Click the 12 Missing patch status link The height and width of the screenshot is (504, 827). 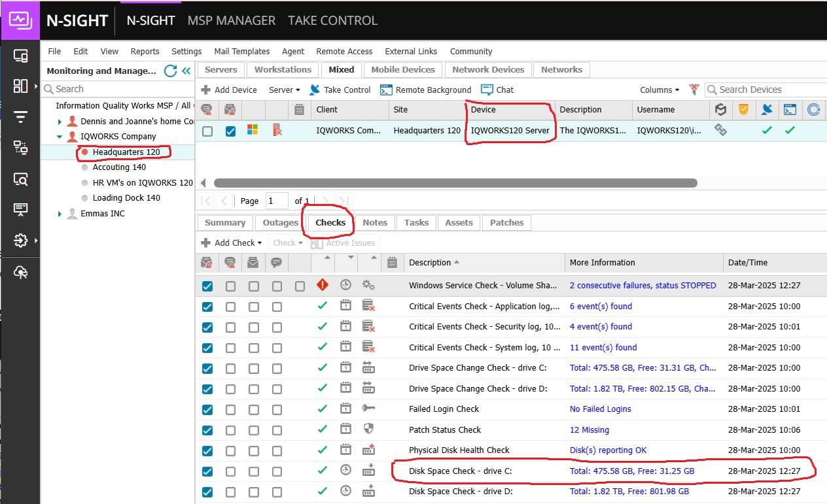coord(589,429)
